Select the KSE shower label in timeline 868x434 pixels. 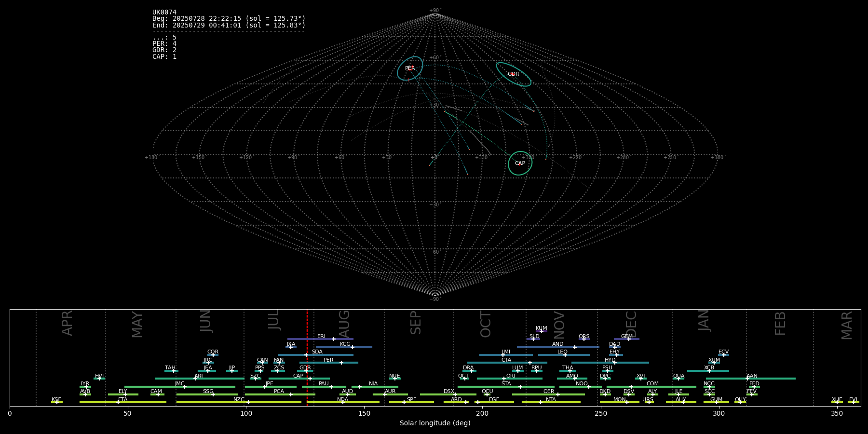56,400
